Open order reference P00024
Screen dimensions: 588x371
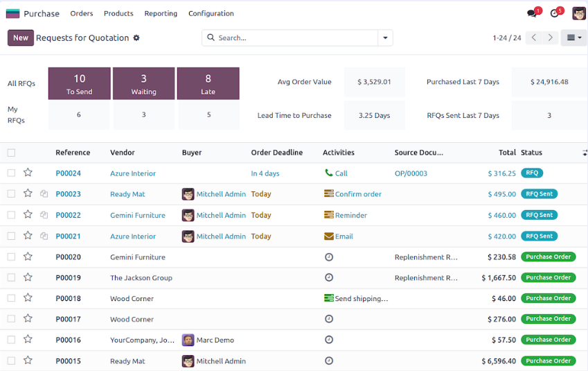(69, 173)
